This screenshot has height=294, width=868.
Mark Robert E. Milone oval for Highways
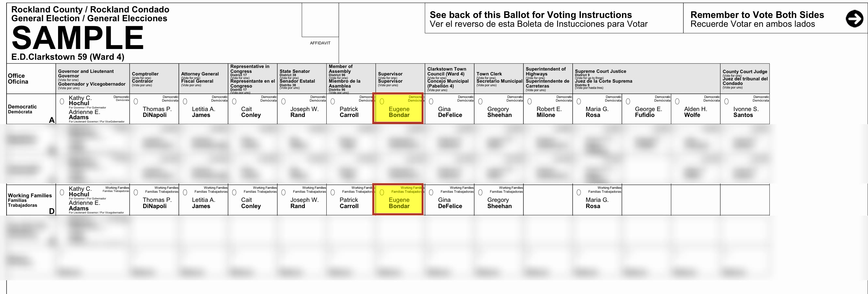(x=529, y=102)
